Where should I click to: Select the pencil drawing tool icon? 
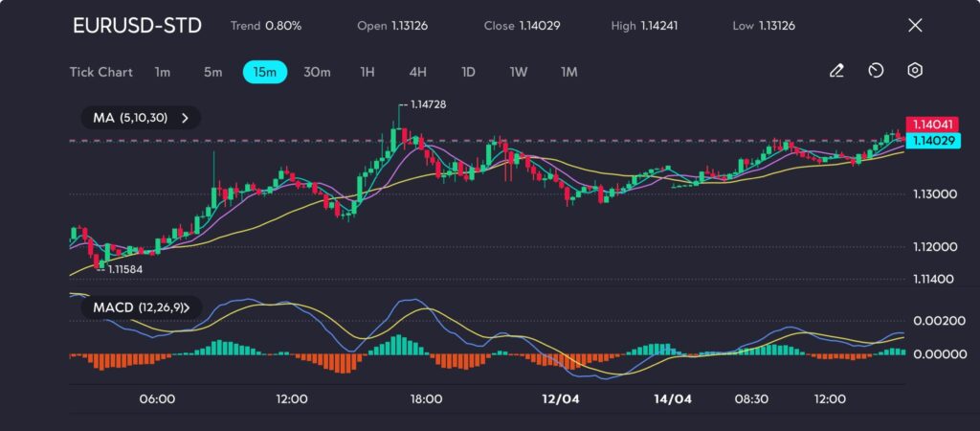(x=836, y=71)
